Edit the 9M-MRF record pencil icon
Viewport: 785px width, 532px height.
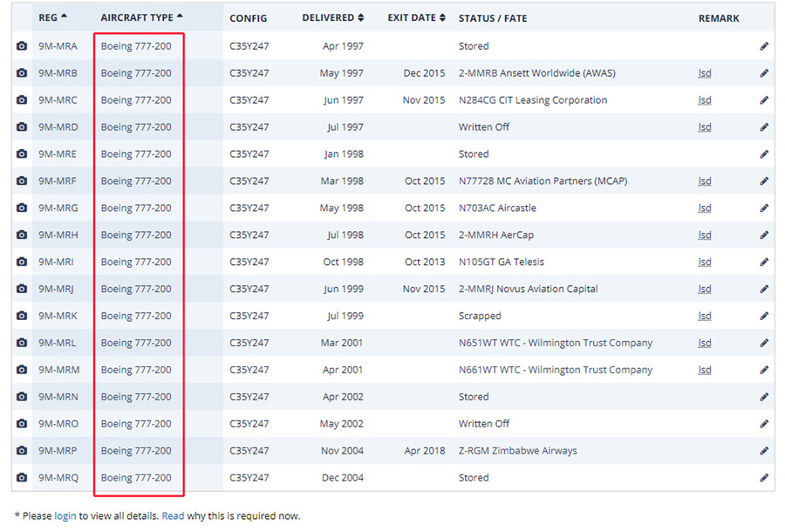coord(764,181)
